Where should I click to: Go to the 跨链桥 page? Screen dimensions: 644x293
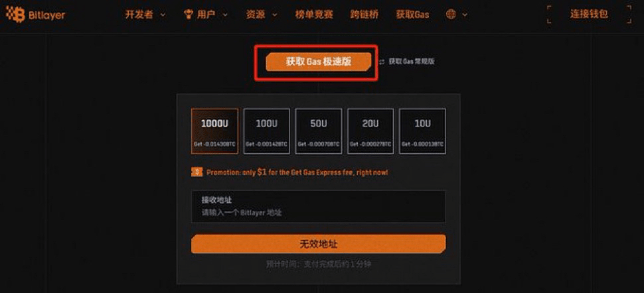[x=364, y=15]
